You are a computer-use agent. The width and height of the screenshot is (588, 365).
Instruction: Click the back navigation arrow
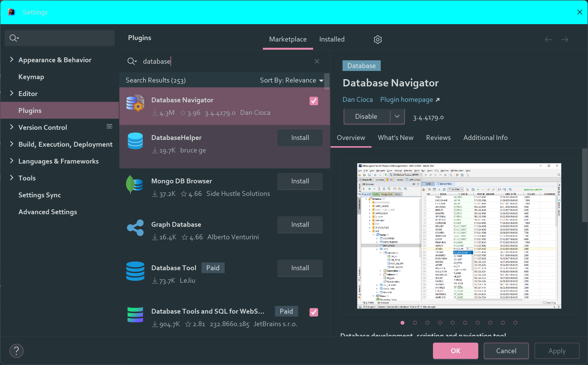(x=548, y=39)
